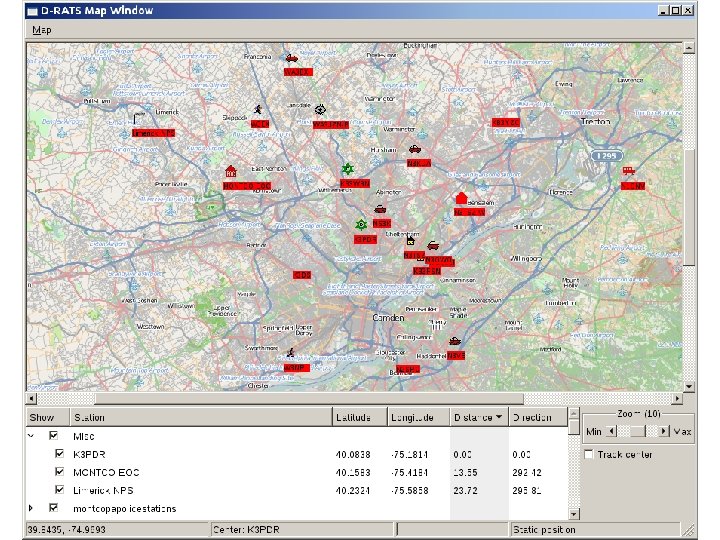Toggle the MONTCO EOC show checkbox
The height and width of the screenshot is (540, 720).
click(59, 471)
